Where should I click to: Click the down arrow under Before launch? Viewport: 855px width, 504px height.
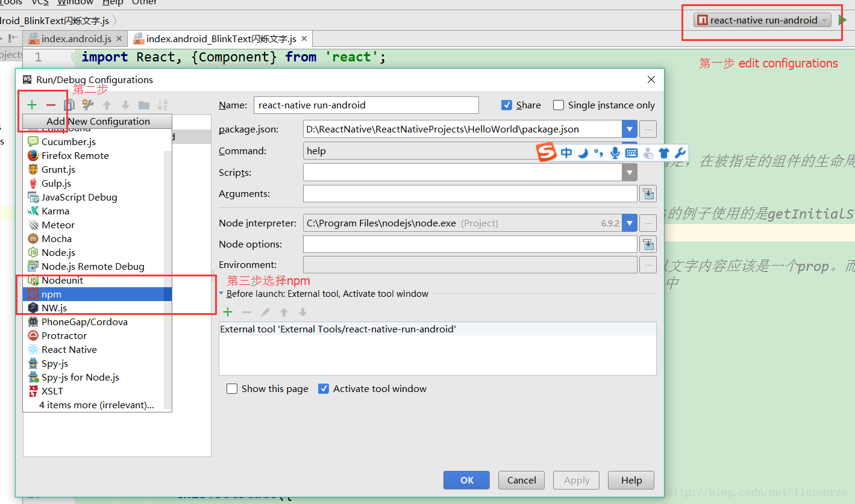click(x=302, y=312)
